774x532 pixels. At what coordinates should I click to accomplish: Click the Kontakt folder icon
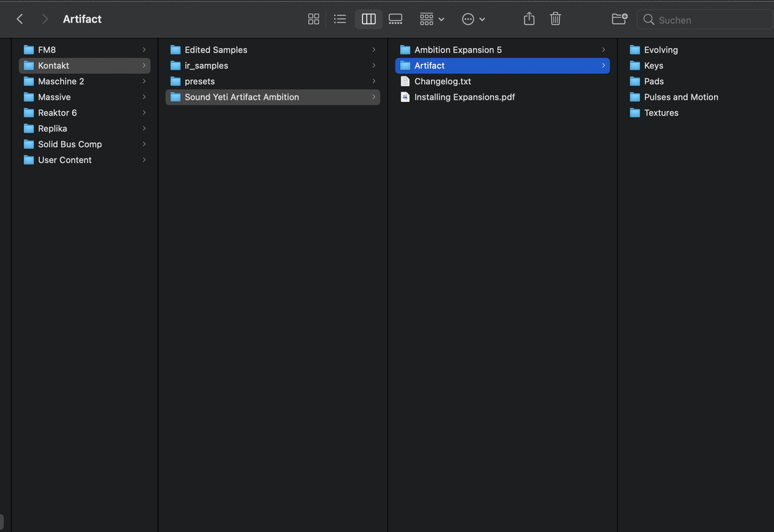pos(29,66)
